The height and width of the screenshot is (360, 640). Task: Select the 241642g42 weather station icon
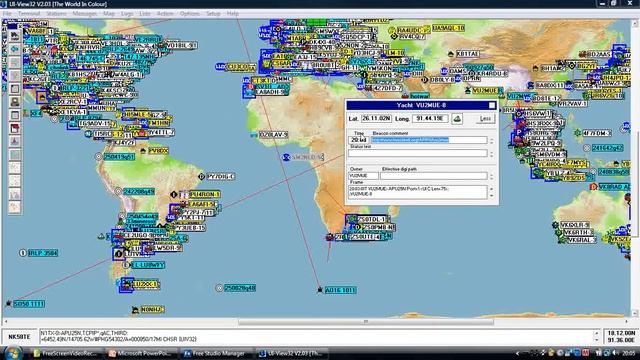(587, 148)
